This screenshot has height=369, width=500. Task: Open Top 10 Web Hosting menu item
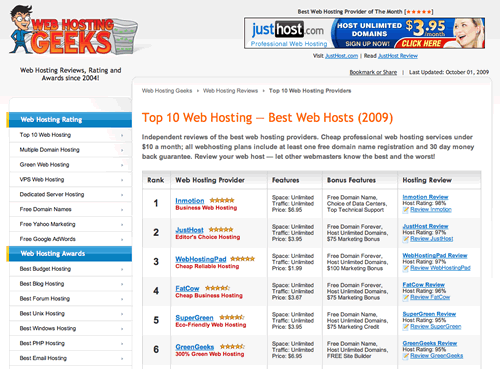[71, 135]
